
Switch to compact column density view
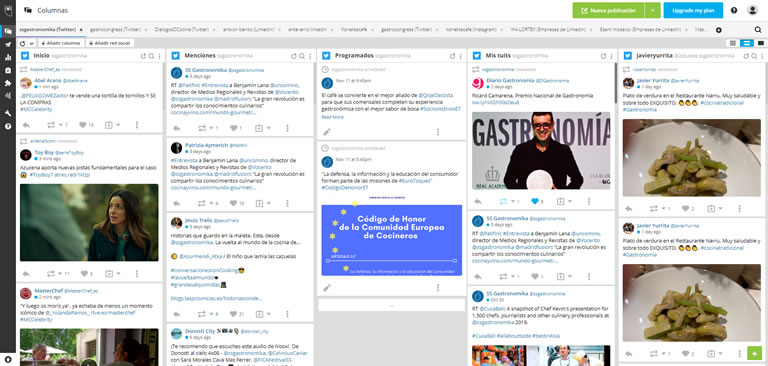pyautogui.click(x=733, y=43)
